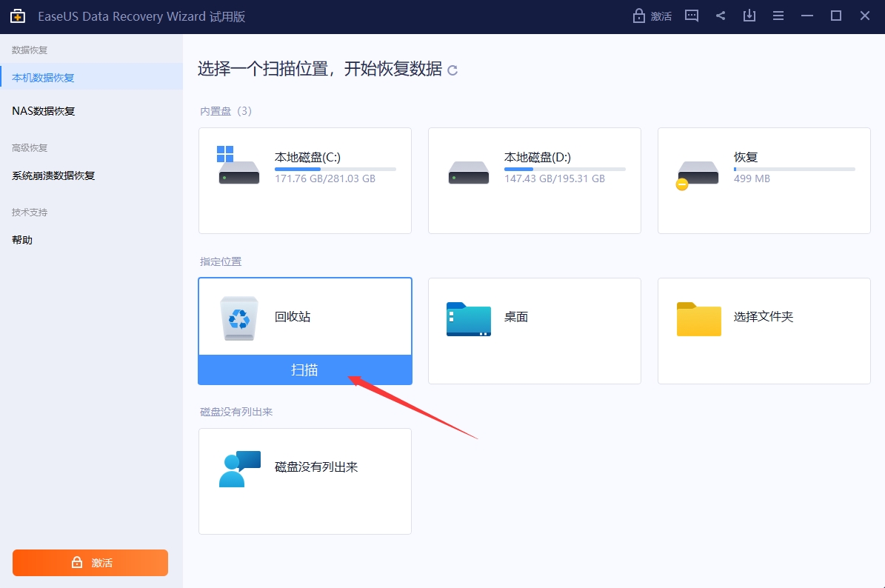Open the hamburger menu in title bar
Screen dimensions: 885x588
(x=778, y=16)
